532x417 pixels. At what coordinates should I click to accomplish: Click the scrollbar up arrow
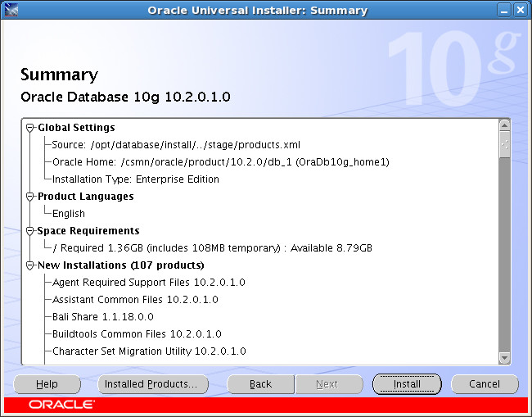(504, 125)
